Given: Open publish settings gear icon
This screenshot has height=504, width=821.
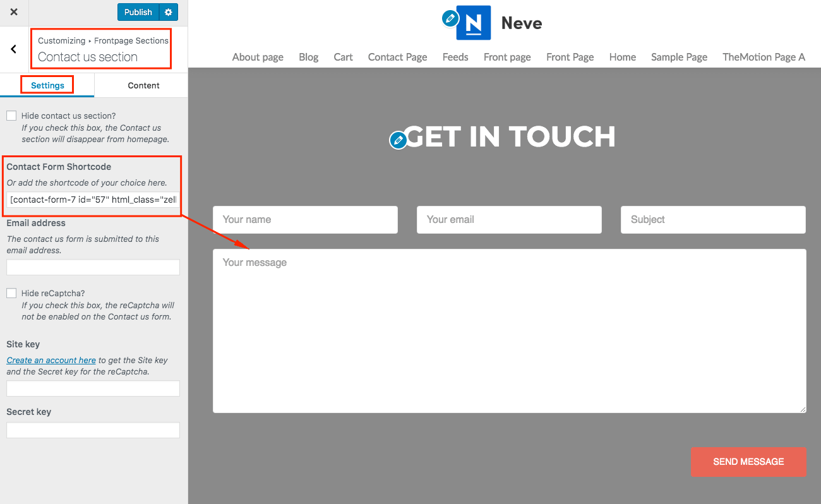Looking at the screenshot, I should [168, 12].
